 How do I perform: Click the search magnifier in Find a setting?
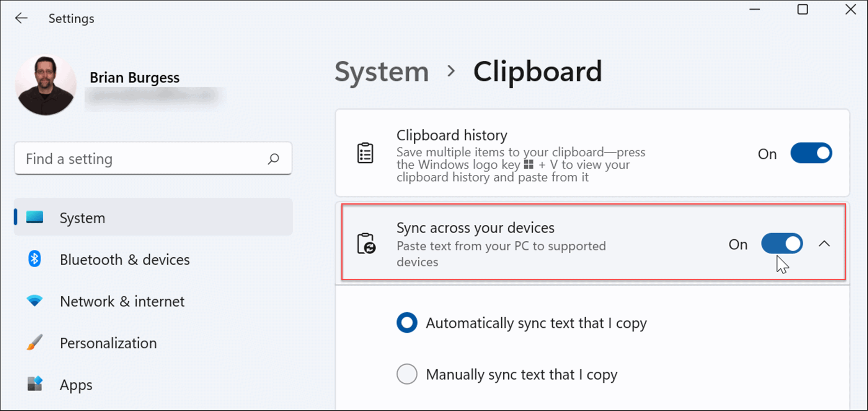[x=274, y=158]
